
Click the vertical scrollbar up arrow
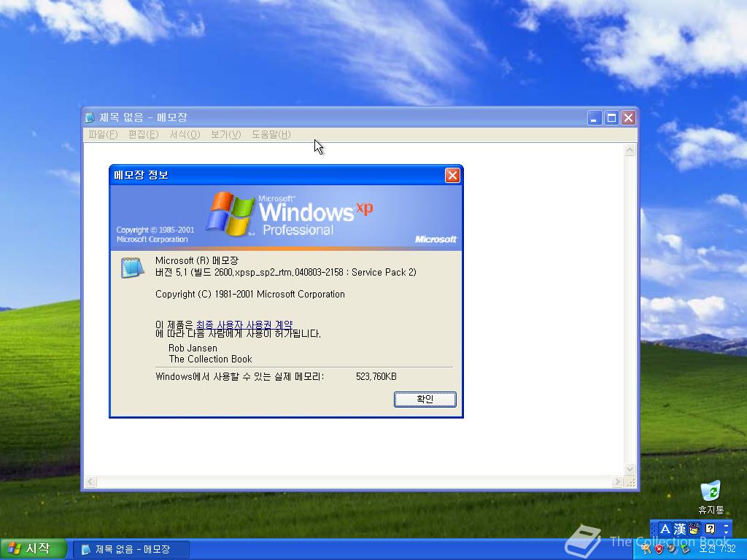coord(630,150)
